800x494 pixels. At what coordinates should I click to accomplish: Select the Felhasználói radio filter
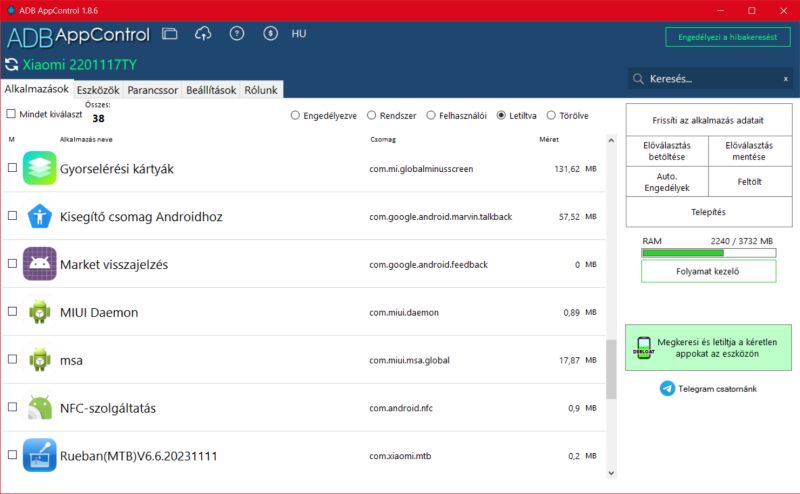click(x=431, y=115)
